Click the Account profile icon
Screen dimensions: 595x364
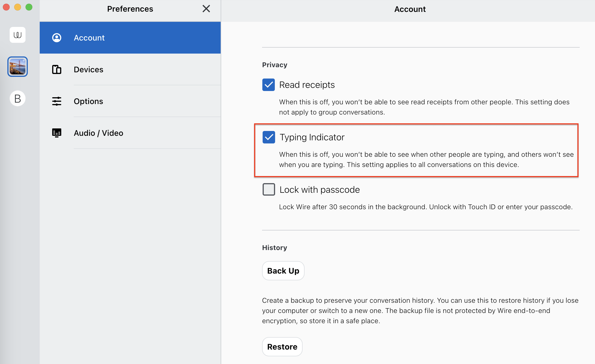pyautogui.click(x=57, y=38)
